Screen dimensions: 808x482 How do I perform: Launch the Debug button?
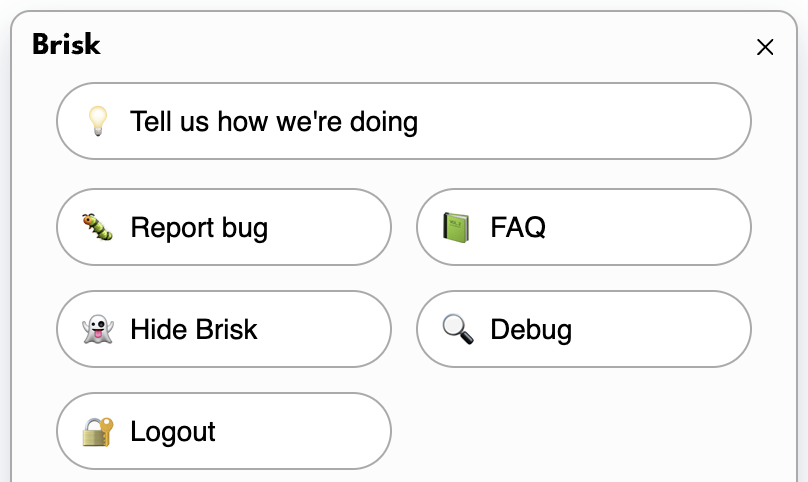(583, 329)
